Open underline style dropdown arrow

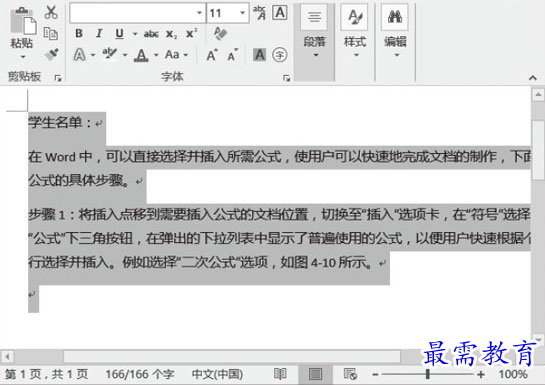click(x=135, y=34)
